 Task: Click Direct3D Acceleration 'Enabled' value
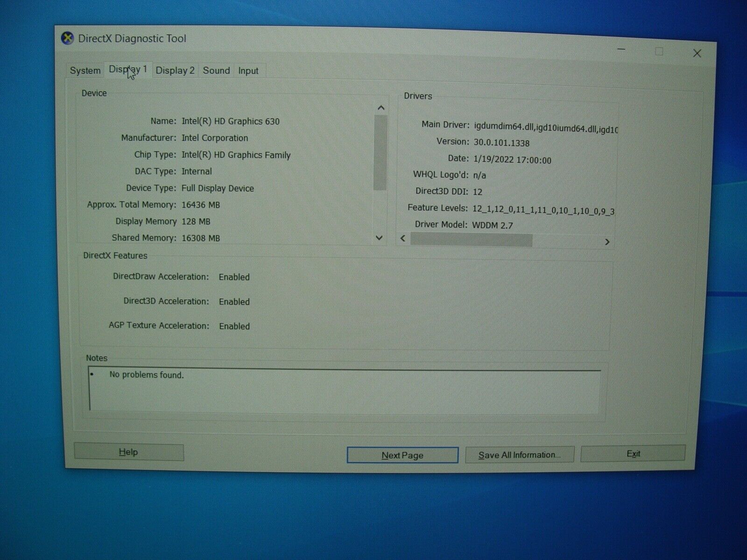pos(234,302)
